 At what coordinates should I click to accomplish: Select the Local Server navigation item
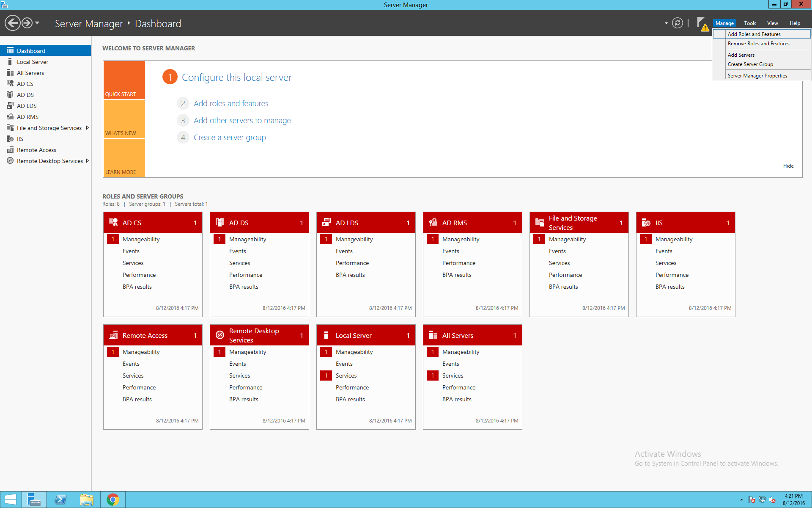[x=33, y=61]
